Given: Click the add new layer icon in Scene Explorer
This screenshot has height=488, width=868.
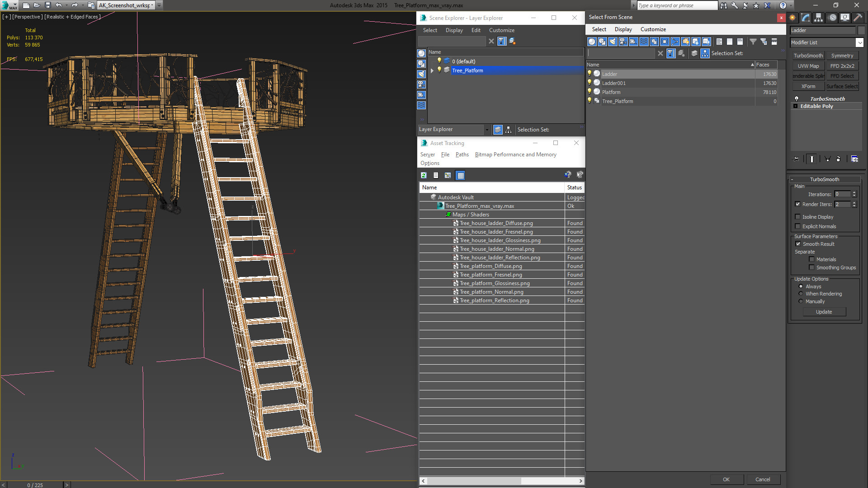Looking at the screenshot, I should point(512,41).
